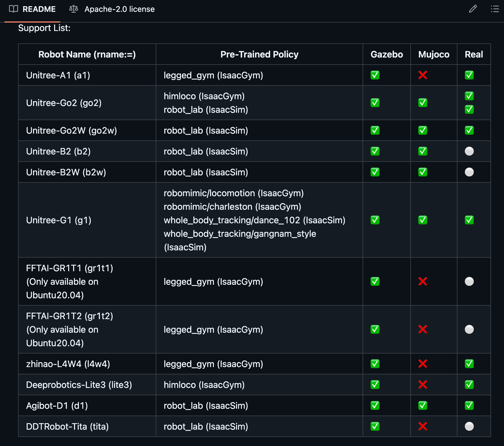Click Gazebo check mark for Unitree-G1
This screenshot has width=504, height=446.
pyautogui.click(x=375, y=220)
